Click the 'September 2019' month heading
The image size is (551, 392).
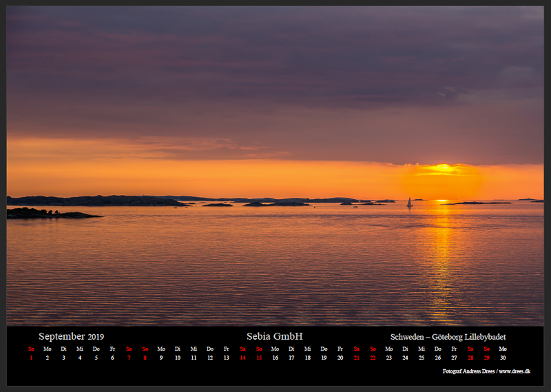[72, 336]
